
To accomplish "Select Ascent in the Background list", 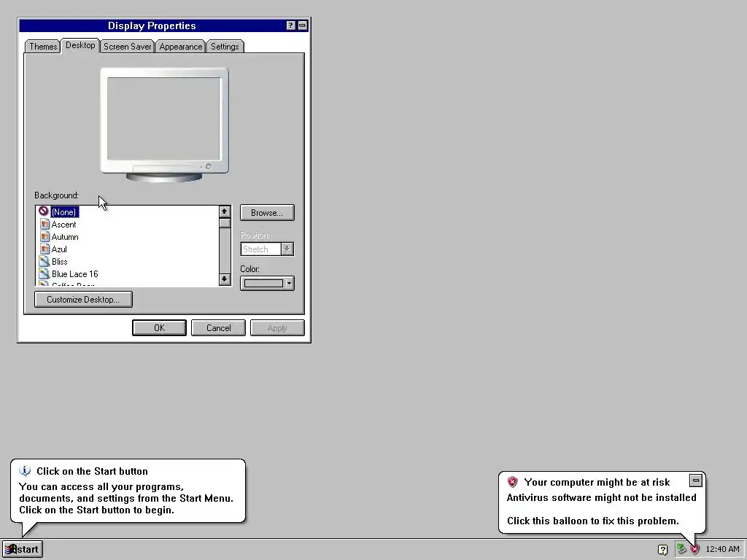I will [64, 225].
